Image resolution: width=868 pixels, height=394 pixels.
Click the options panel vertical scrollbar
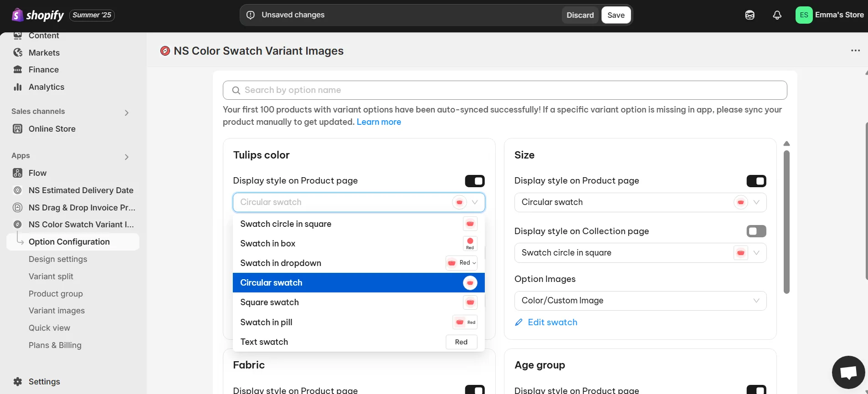(786, 222)
